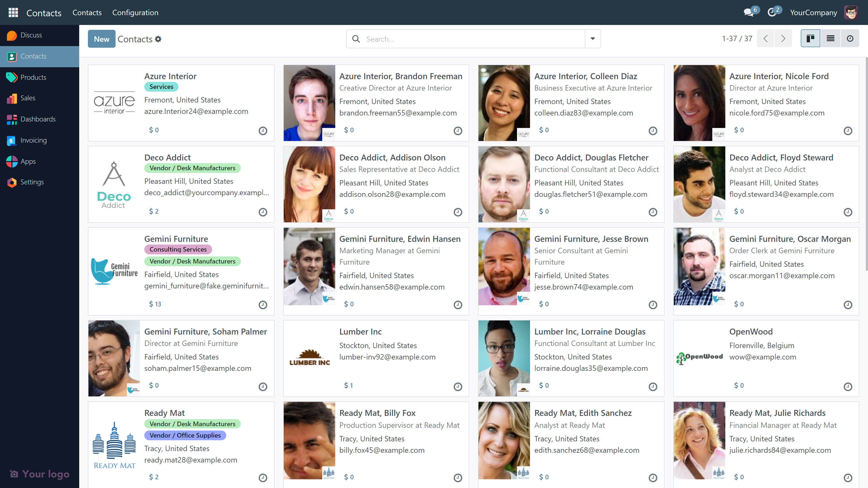Click the activity clock on the Azure Interior card
Image resolution: width=868 pixels, height=488 pixels.
[x=263, y=131]
